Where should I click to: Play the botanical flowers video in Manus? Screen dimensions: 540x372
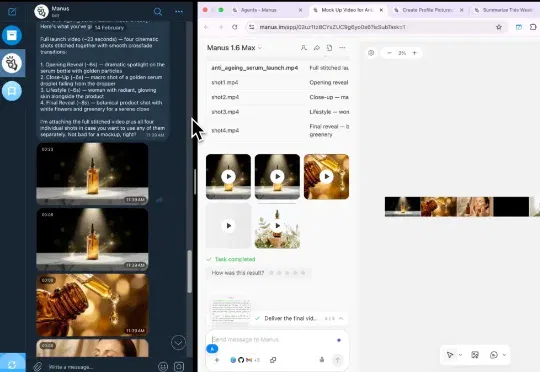click(x=278, y=226)
